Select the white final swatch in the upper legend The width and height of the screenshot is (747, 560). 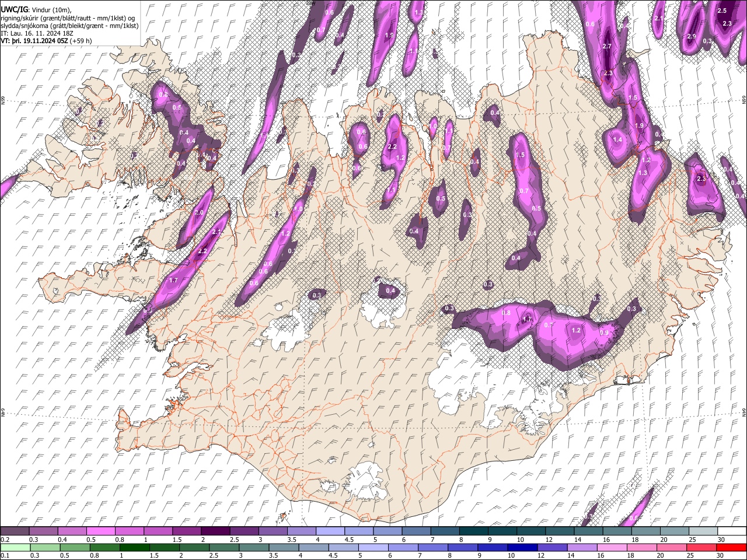pos(732,531)
